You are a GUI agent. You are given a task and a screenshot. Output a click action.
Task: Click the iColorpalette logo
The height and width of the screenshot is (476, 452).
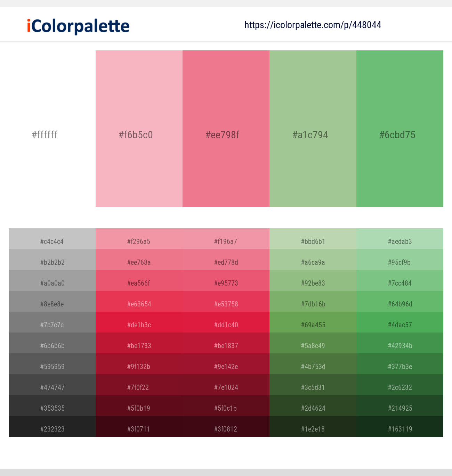click(x=78, y=26)
